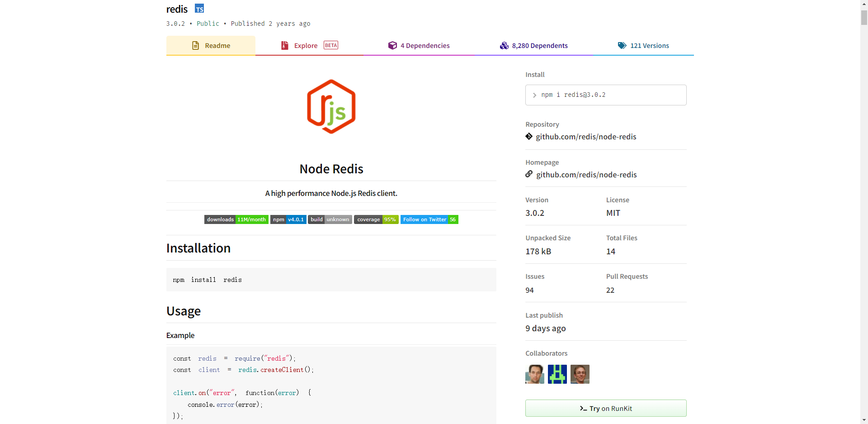Click the Versions tags icon
This screenshot has height=424, width=868.
[x=622, y=46]
